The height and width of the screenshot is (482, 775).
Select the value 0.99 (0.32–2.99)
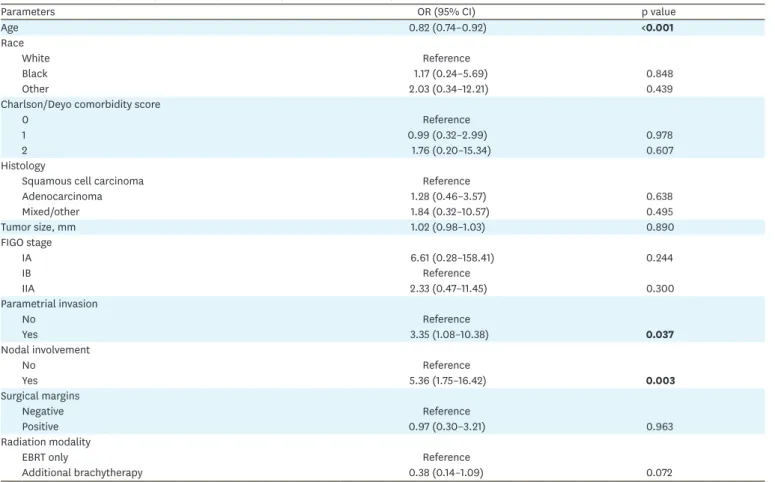click(x=447, y=135)
